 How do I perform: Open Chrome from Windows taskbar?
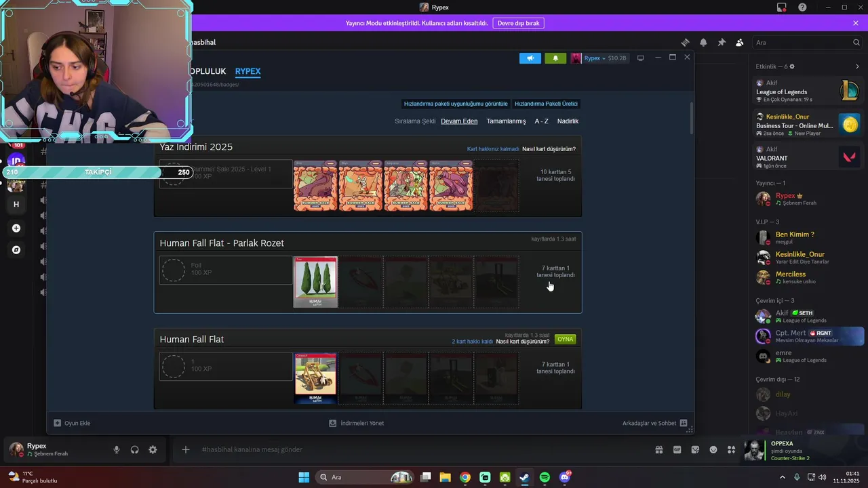465,477
